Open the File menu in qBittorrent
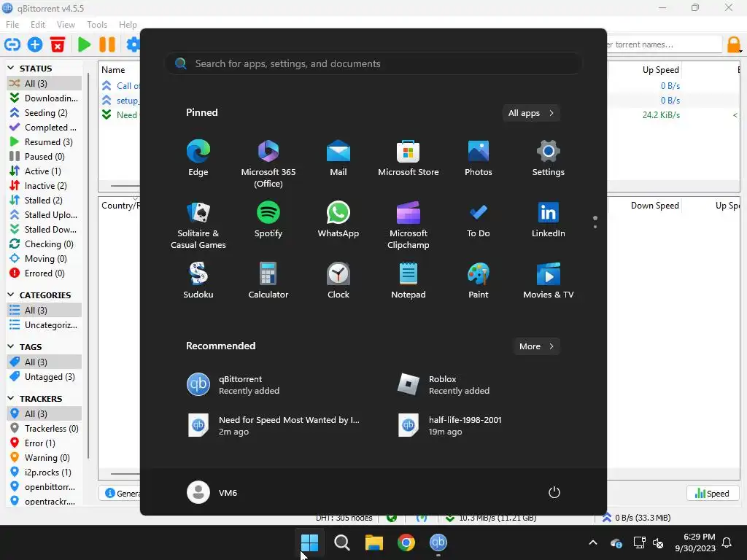Viewport: 747px width, 560px height. [12, 24]
